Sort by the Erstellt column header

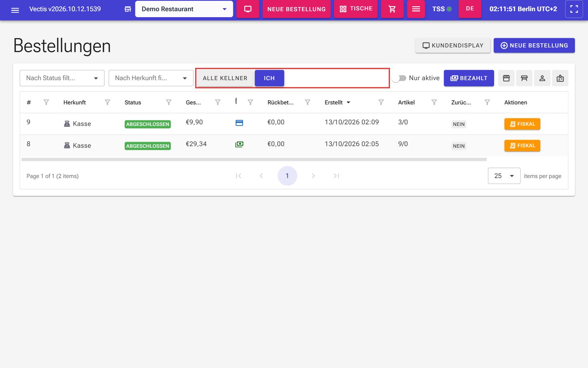click(334, 102)
